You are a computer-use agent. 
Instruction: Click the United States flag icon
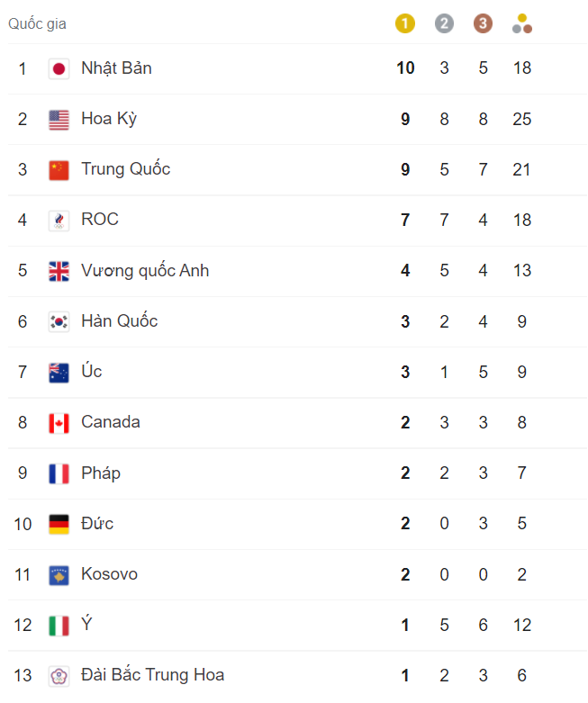(59, 119)
